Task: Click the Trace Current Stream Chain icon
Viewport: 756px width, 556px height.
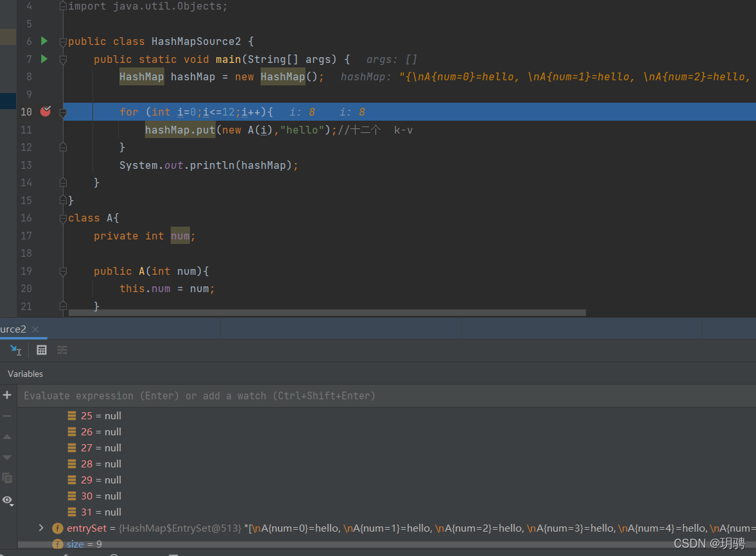Action: tap(62, 350)
